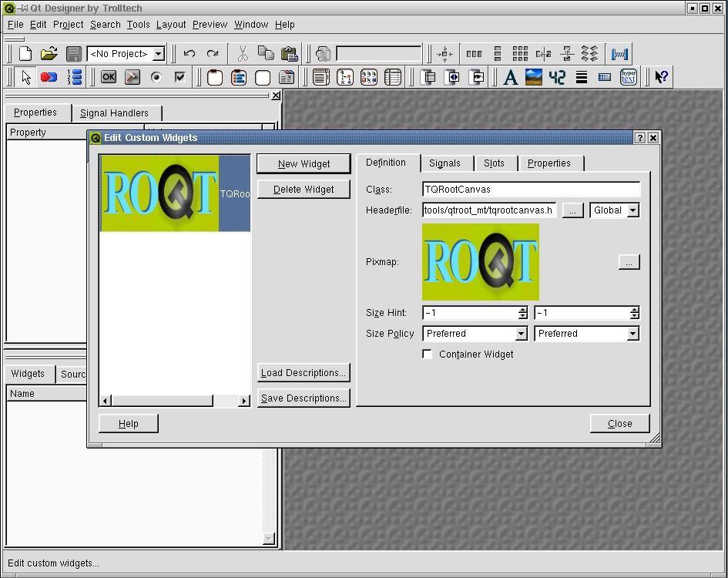The image size is (728, 578).
Task: Open the horizontal Size Policy Preferred dropdown
Action: 475,334
